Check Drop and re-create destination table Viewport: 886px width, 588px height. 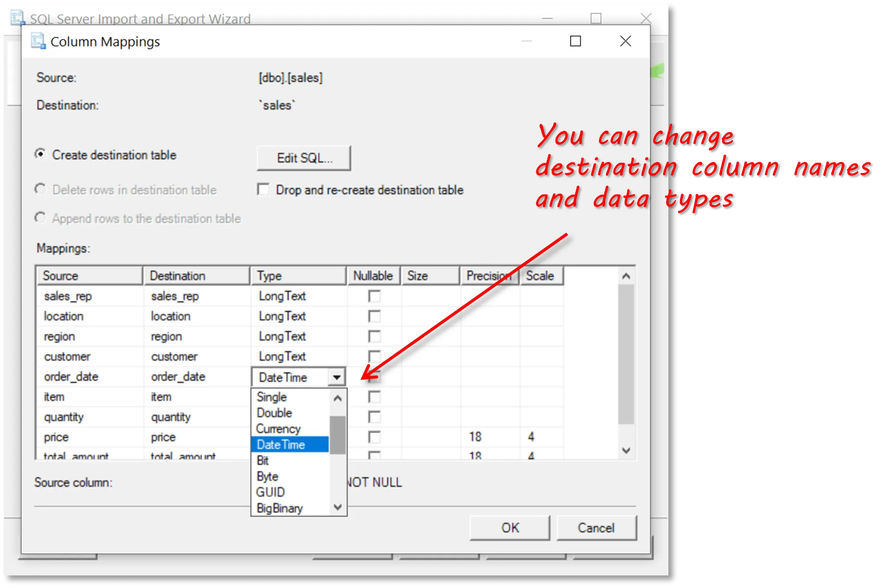(263, 190)
